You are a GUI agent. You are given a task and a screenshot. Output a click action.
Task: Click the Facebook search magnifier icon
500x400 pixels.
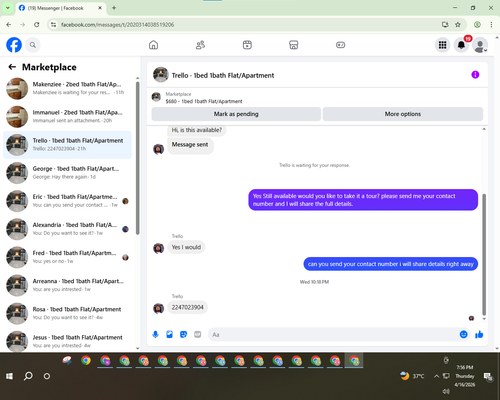point(33,45)
